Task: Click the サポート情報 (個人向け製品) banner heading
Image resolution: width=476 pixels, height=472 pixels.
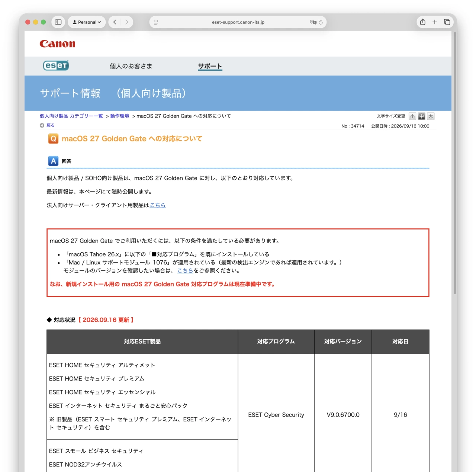Action: pyautogui.click(x=113, y=93)
